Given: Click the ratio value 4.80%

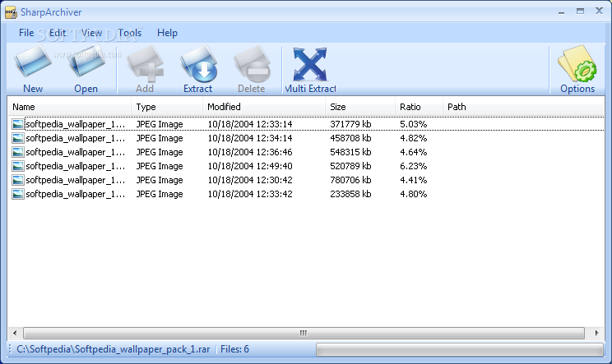Looking at the screenshot, I should coord(413,194).
